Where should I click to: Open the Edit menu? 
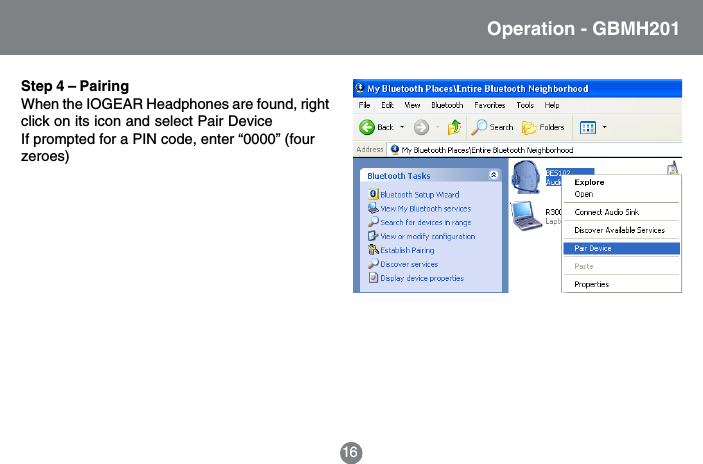tap(387, 105)
